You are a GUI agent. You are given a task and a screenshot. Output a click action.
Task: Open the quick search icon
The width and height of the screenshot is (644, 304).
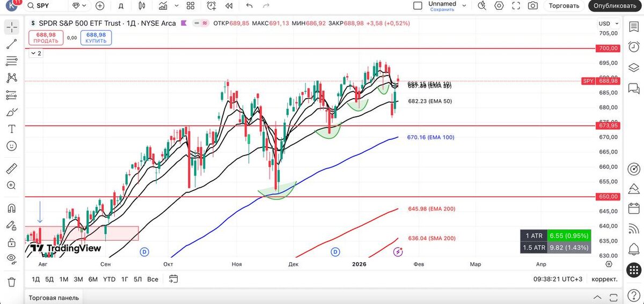click(x=482, y=6)
